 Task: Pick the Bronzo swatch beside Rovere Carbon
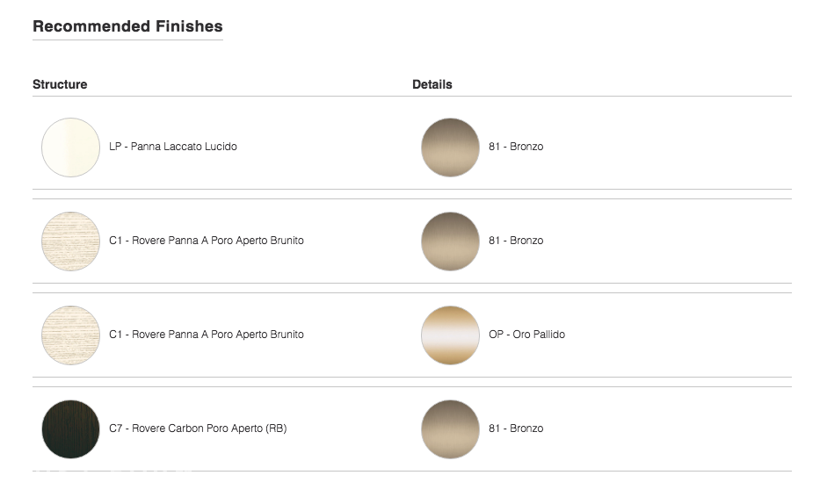[451, 429]
